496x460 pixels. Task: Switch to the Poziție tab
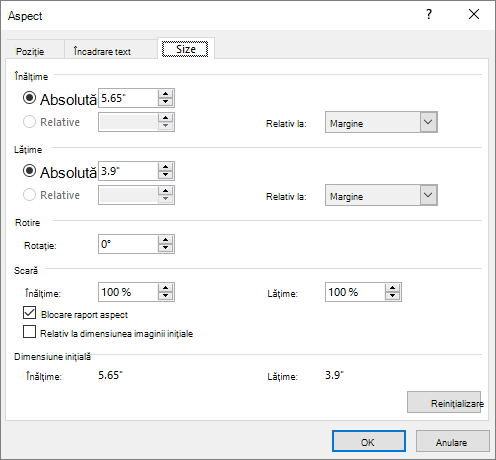pyautogui.click(x=30, y=51)
